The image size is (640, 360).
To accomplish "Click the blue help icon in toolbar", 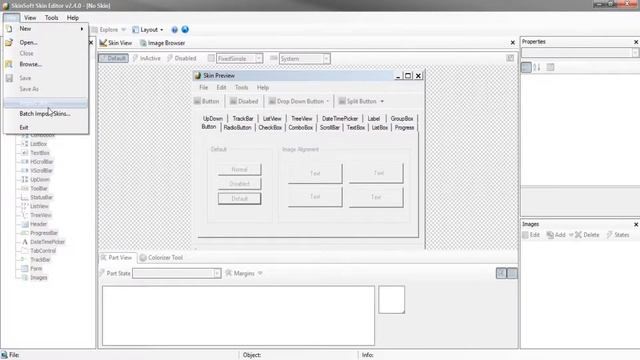I will tap(174, 30).
